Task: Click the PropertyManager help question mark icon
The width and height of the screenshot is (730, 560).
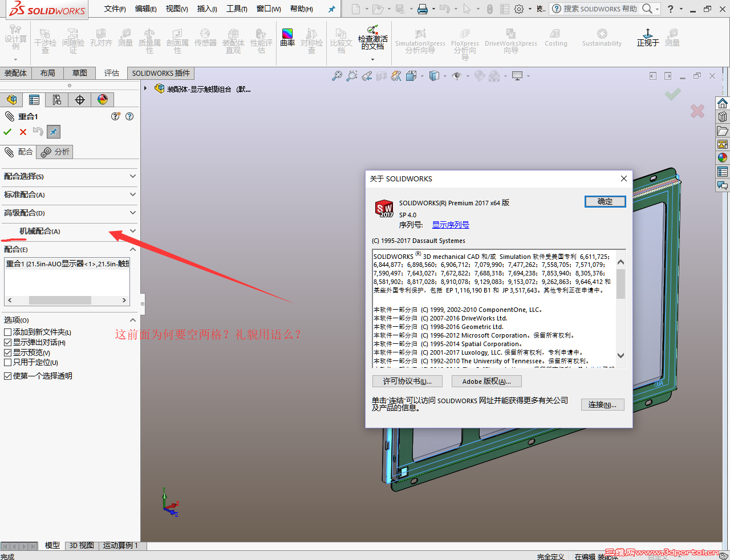Action: point(129,116)
